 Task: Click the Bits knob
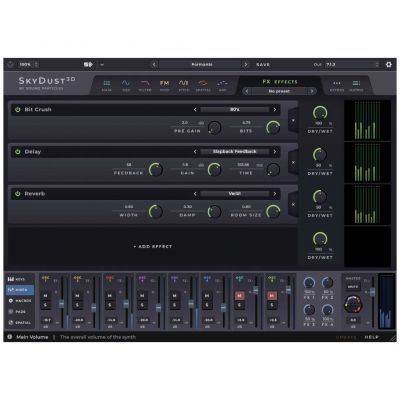pos(273,127)
